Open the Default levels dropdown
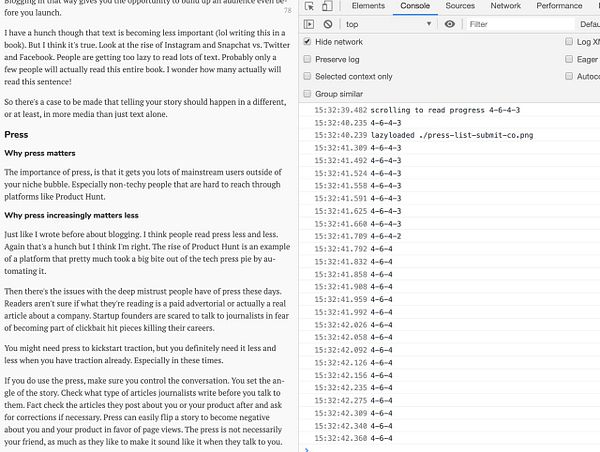 pos(590,24)
